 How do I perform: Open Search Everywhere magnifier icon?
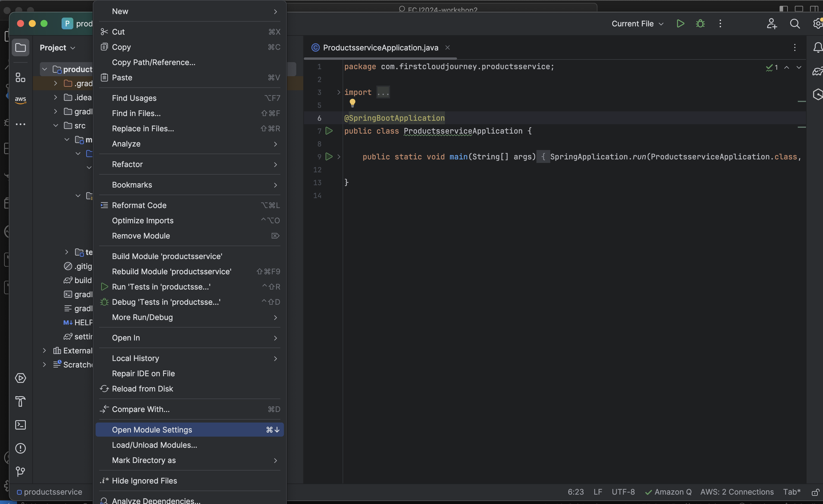(x=795, y=24)
